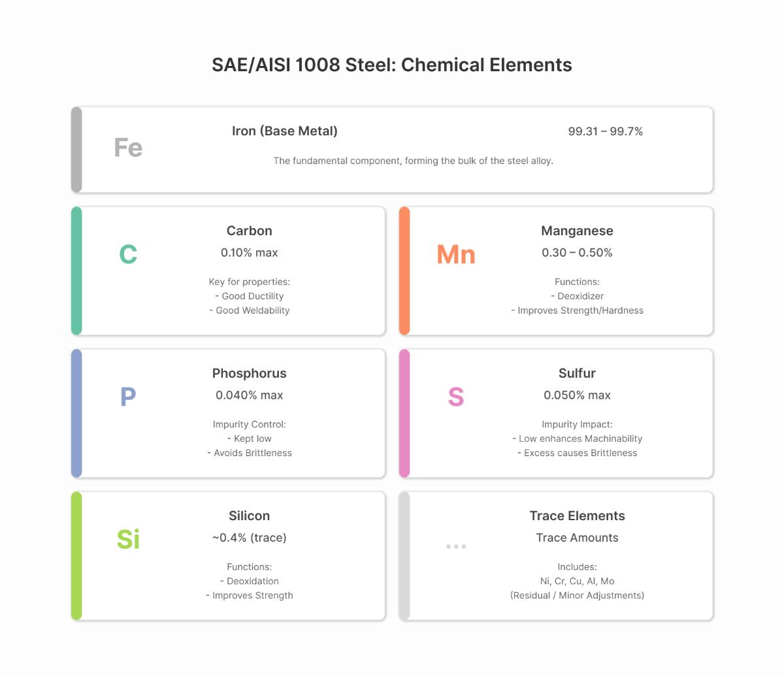Click the 99.31 – 99.7% iron percentage

605,131
